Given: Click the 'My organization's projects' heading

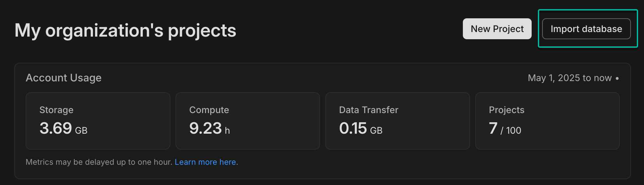Looking at the screenshot, I should pos(125,30).
